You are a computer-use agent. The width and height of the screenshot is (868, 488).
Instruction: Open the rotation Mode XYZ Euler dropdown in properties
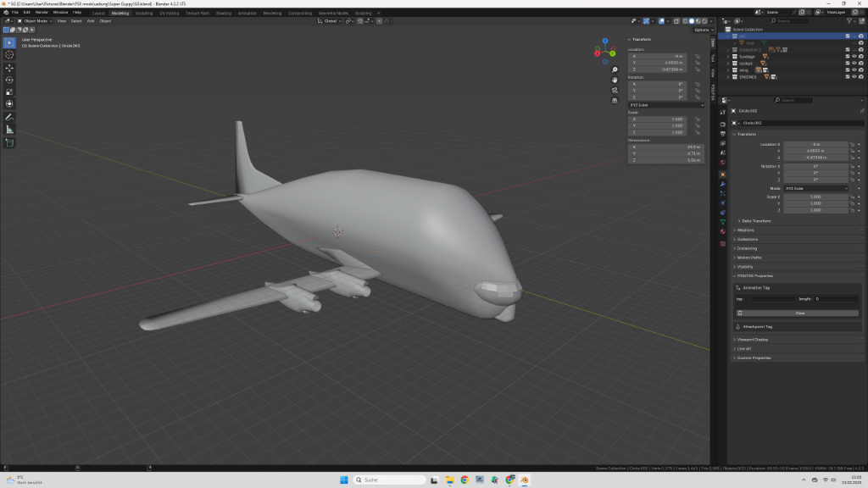815,188
